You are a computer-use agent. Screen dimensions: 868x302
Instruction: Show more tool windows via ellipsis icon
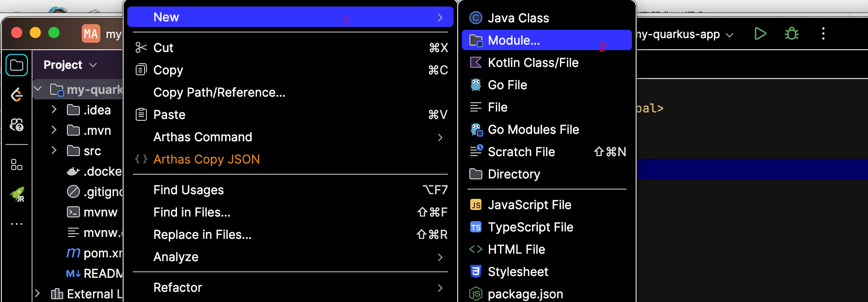pyautogui.click(x=17, y=224)
